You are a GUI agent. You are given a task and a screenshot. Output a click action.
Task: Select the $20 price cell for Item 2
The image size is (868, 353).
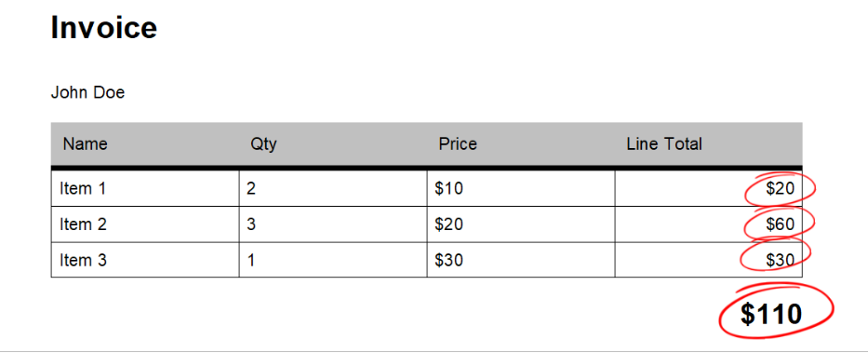(x=520, y=224)
